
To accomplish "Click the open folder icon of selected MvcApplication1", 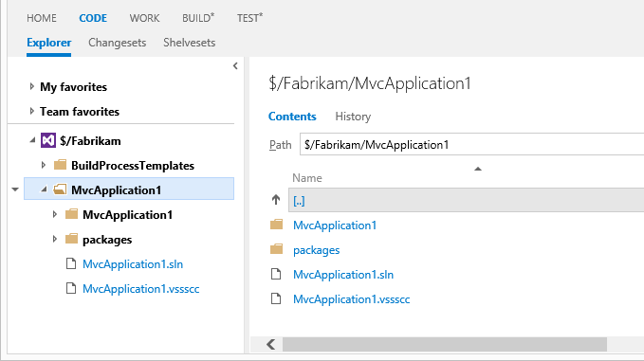I will click(60, 190).
